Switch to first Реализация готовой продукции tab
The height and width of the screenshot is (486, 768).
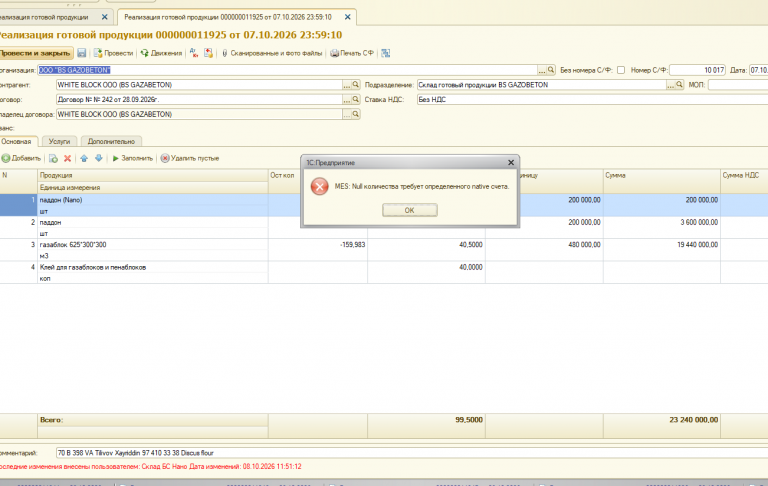click(x=44, y=17)
